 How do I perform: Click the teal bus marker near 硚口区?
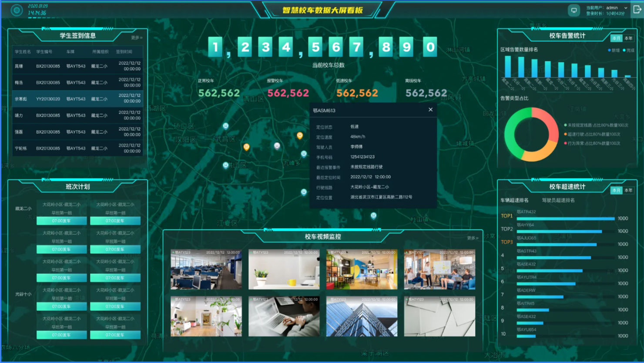225,126
